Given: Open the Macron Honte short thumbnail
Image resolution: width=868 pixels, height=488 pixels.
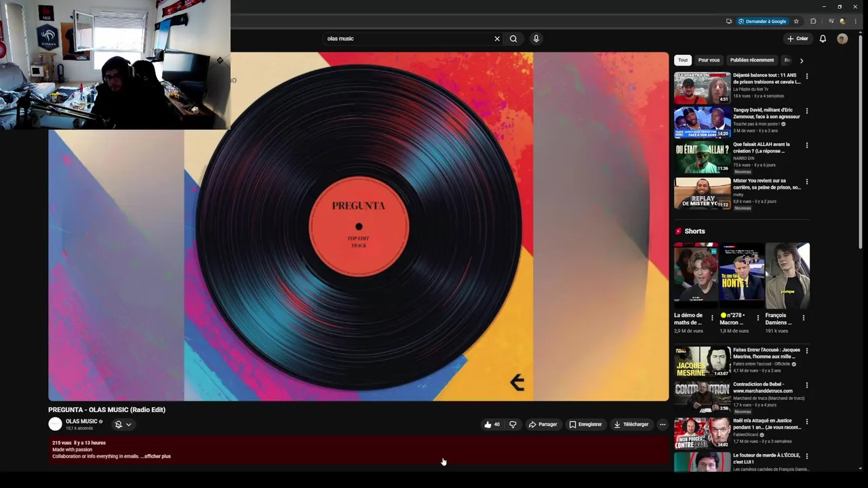Looking at the screenshot, I should [x=742, y=275].
